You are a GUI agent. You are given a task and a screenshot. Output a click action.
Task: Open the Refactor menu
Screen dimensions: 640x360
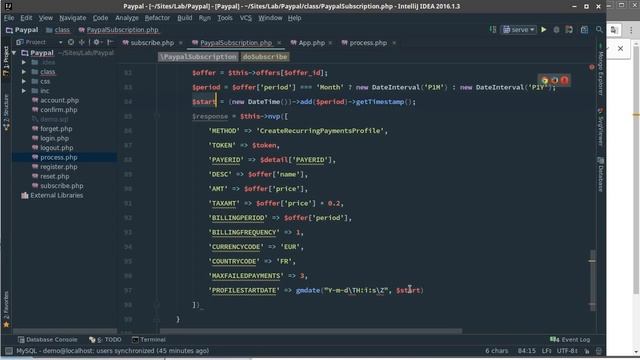[157, 18]
